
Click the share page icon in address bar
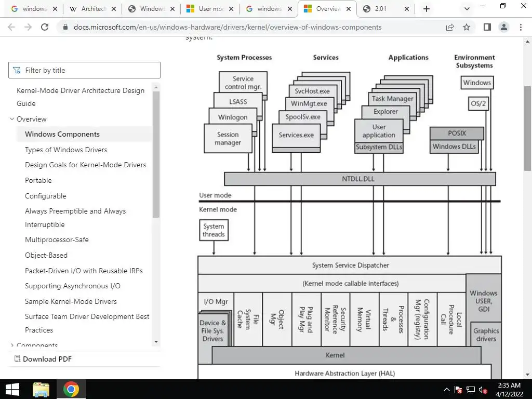click(x=450, y=27)
